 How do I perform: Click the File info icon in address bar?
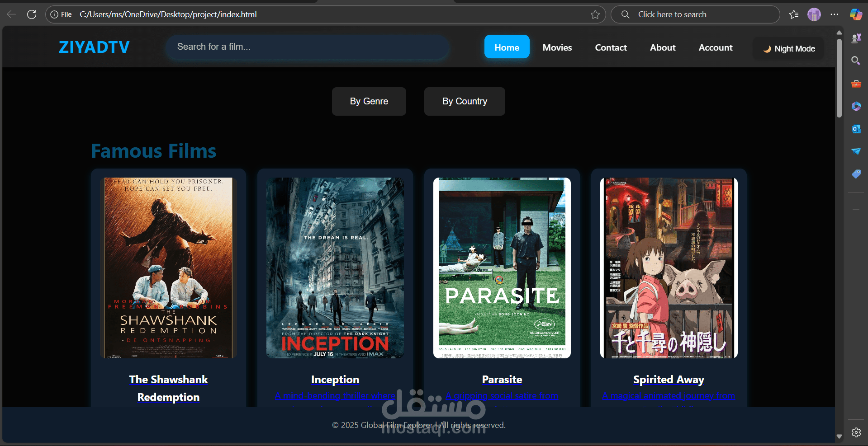pyautogui.click(x=61, y=14)
